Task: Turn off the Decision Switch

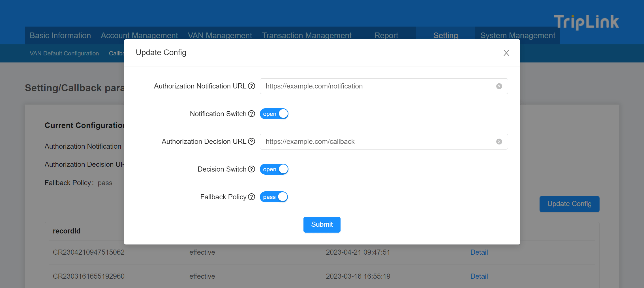Action: point(274,169)
